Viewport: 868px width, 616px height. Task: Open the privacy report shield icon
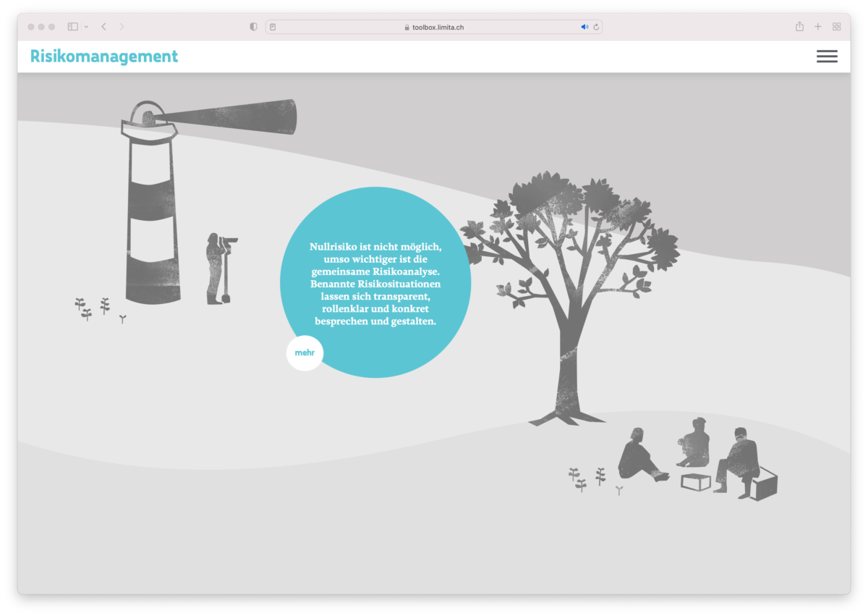253,27
